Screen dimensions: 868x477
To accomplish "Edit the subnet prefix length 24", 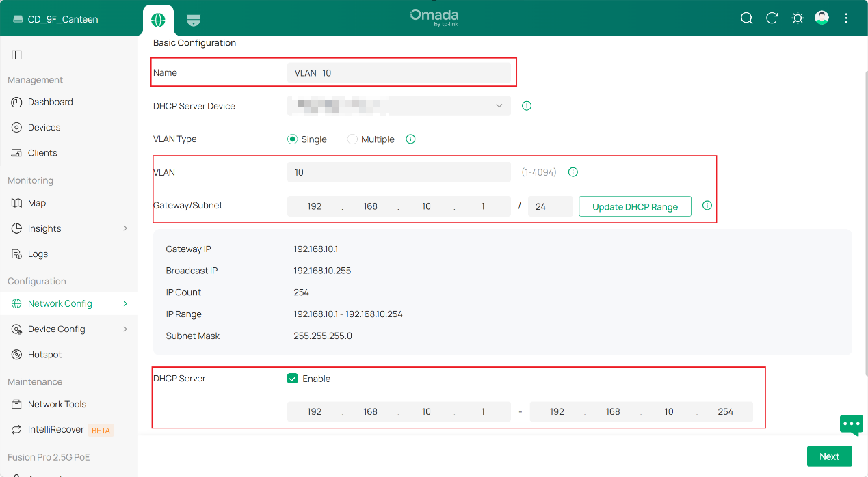I will point(551,206).
